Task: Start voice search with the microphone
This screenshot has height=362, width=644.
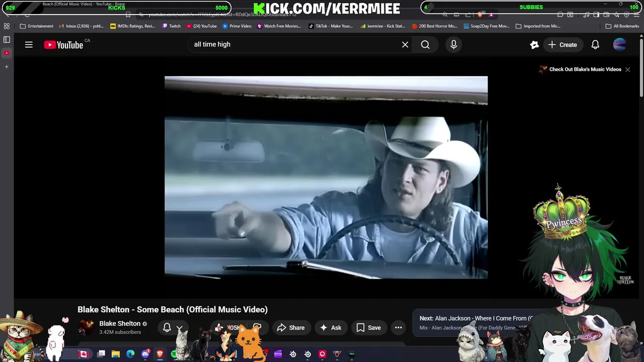Action: [453, 45]
